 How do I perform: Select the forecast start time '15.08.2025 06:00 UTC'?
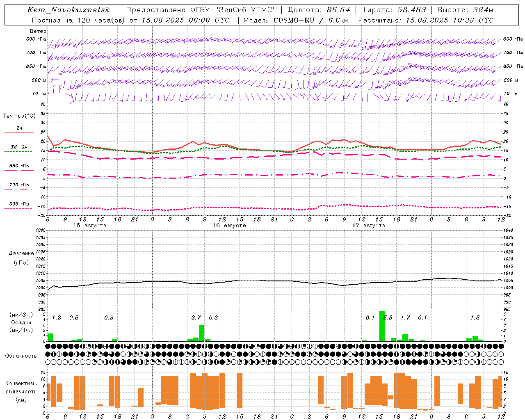click(x=185, y=20)
